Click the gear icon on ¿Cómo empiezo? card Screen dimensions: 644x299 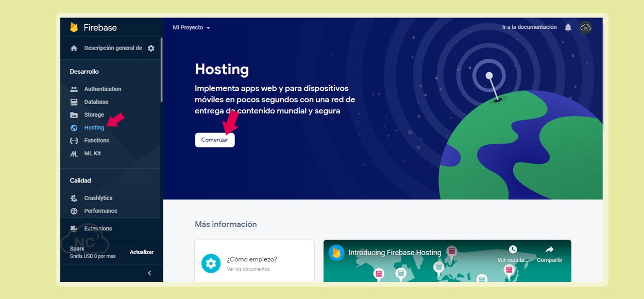point(211,263)
